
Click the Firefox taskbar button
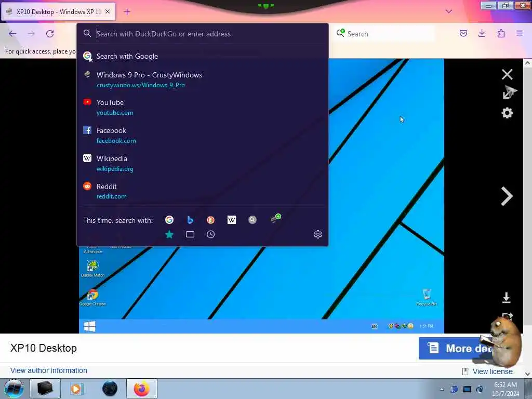coord(142,389)
